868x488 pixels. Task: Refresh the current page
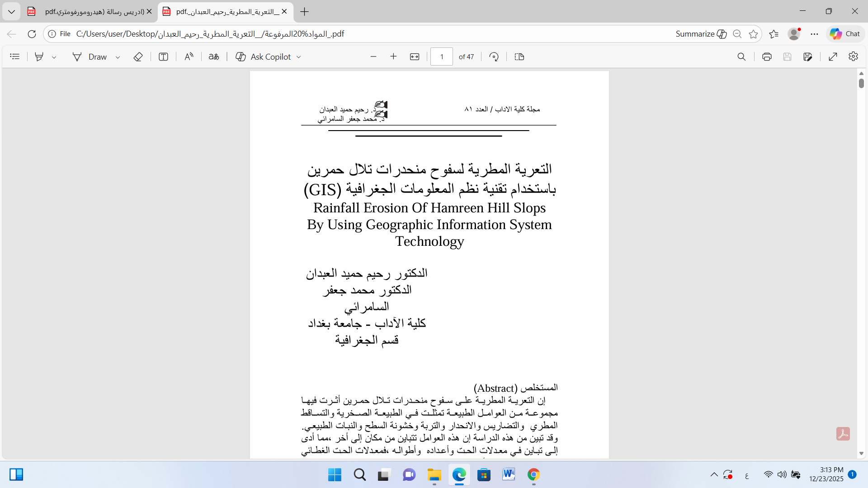(x=32, y=34)
